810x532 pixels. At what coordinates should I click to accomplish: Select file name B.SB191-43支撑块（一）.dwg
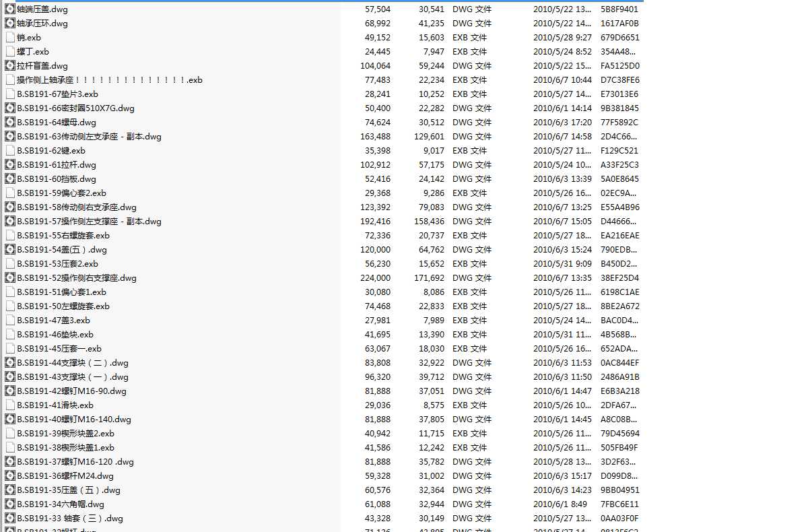(73, 377)
